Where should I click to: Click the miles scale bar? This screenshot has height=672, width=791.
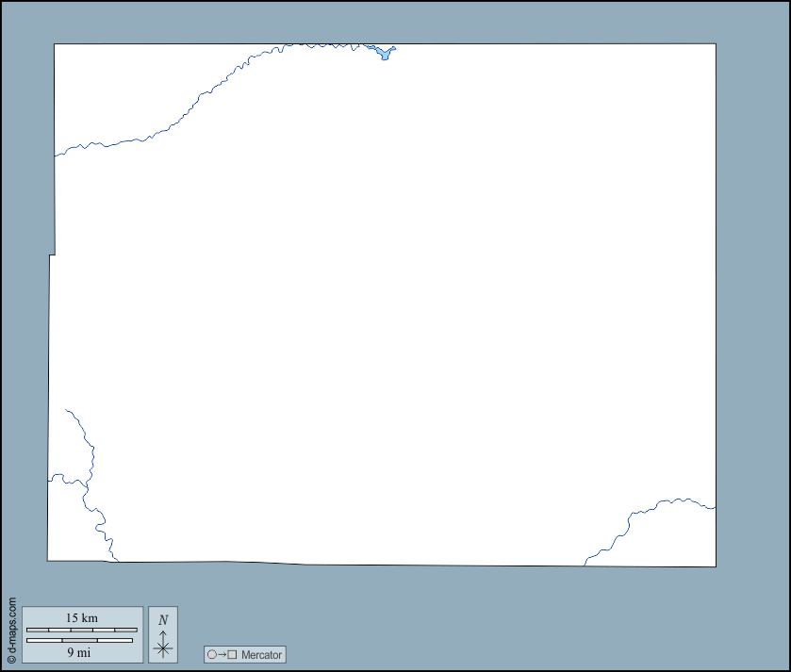pos(79,641)
